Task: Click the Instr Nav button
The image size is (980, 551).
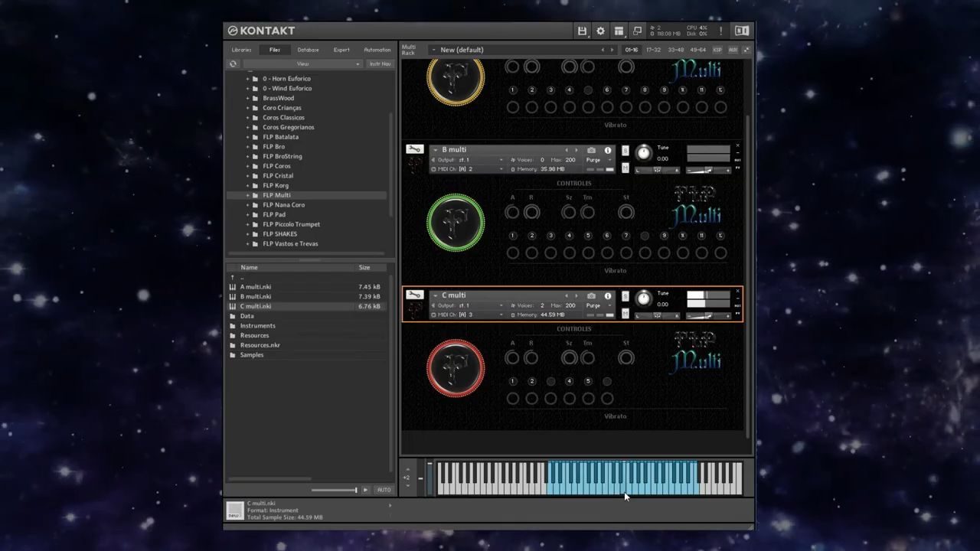Action: coord(380,64)
